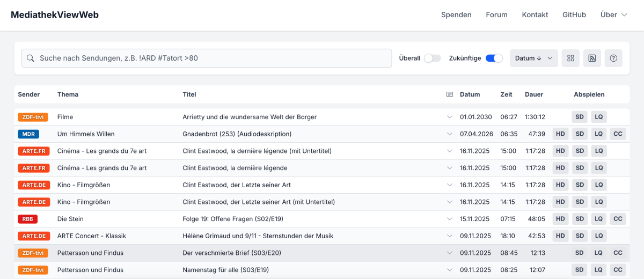Expand Clint Eastwood, der Letzte seiner Art row

tap(450, 185)
